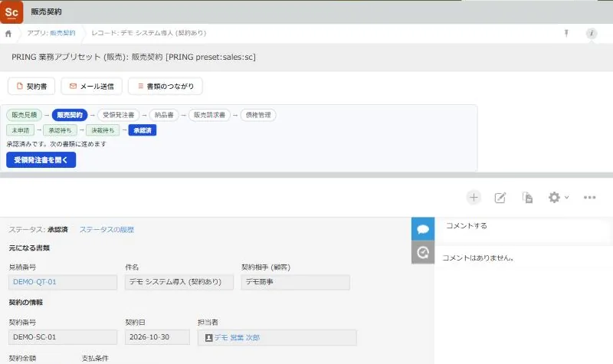Select the 債権管理 flow step
Viewport: 613px width, 364px height.
pos(258,115)
